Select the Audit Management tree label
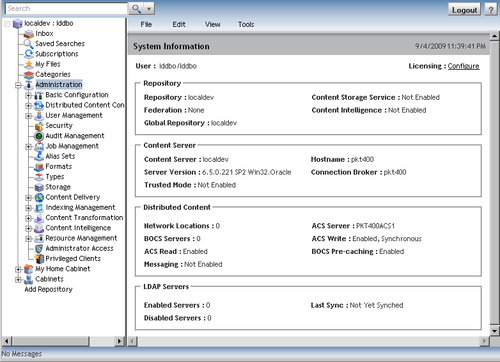500x362 pixels. (x=75, y=136)
